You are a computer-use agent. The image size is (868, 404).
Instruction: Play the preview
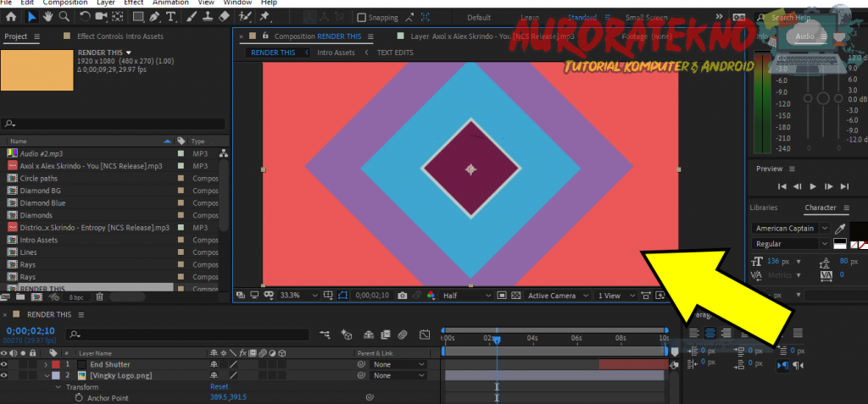[x=813, y=186]
